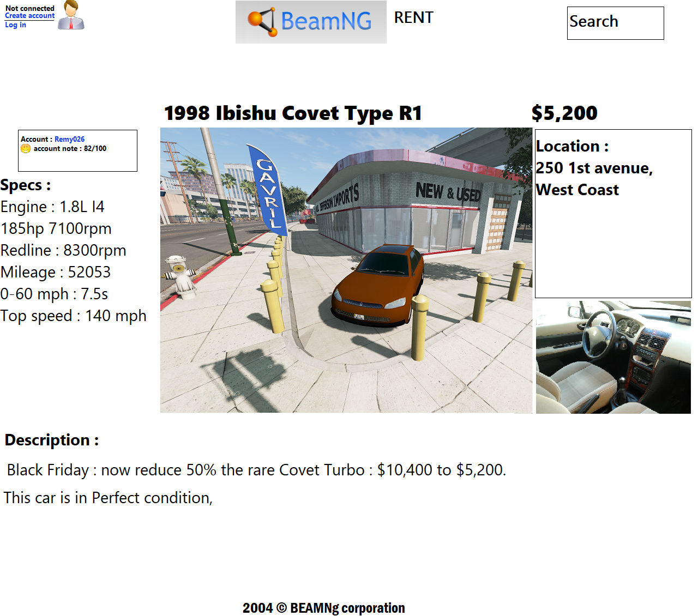Select the 'West Coast' text

pyautogui.click(x=577, y=190)
